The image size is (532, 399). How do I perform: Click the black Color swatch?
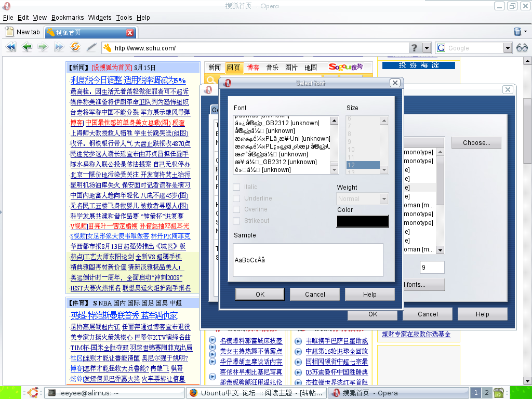click(x=363, y=221)
